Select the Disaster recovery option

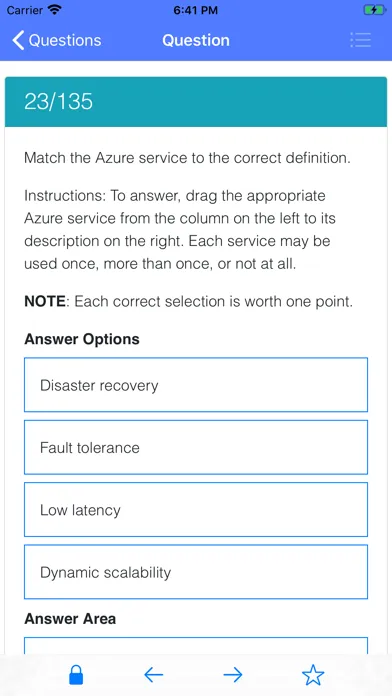(x=196, y=385)
